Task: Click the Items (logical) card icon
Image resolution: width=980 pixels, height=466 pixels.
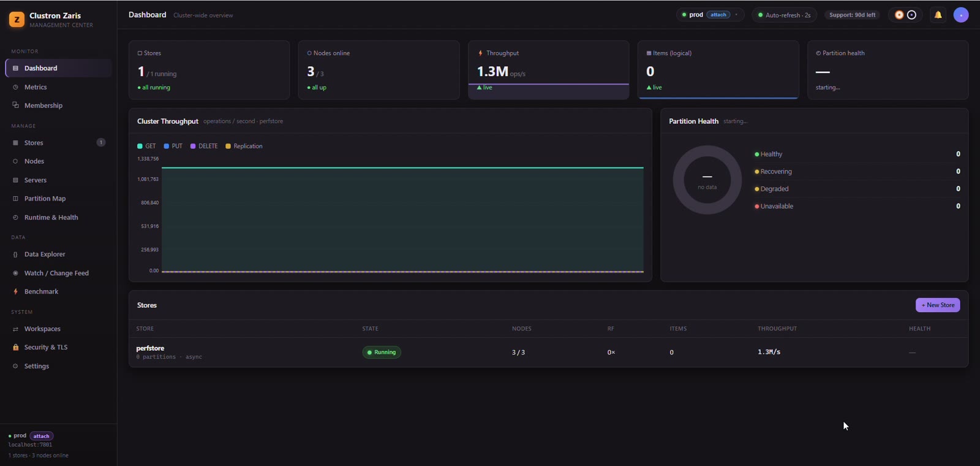Action: point(649,53)
